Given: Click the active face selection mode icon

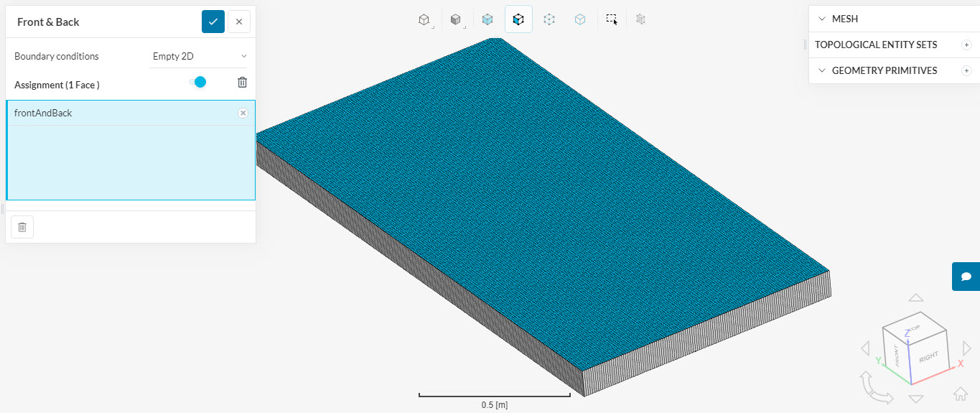Looking at the screenshot, I should pyautogui.click(x=518, y=19).
